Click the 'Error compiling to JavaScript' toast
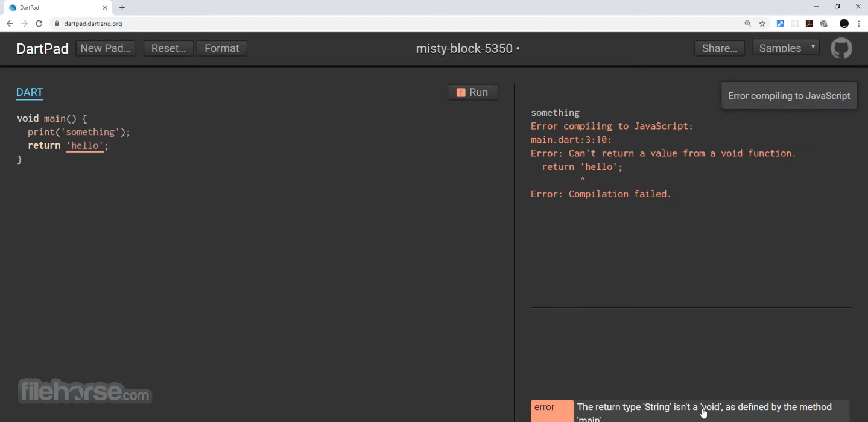This screenshot has height=422, width=868. tap(789, 96)
